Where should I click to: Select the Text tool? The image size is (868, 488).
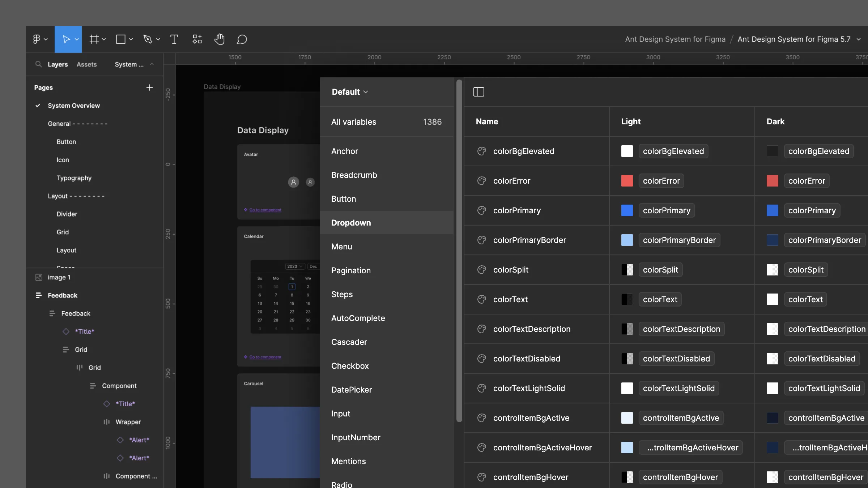(x=174, y=39)
